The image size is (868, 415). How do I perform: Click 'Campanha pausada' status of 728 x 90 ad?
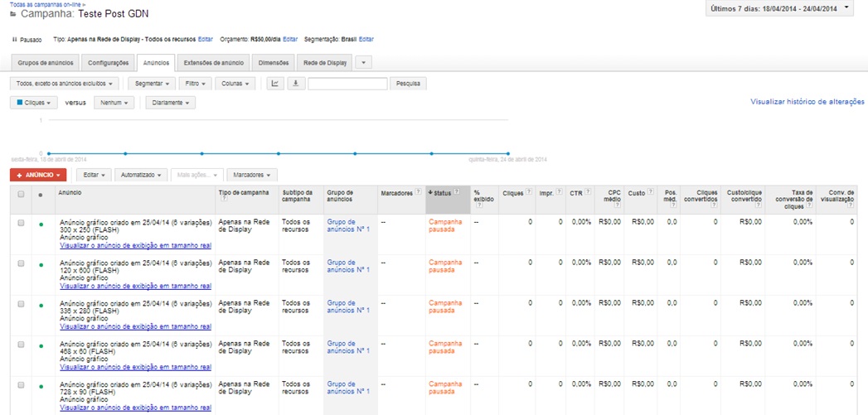pos(445,388)
